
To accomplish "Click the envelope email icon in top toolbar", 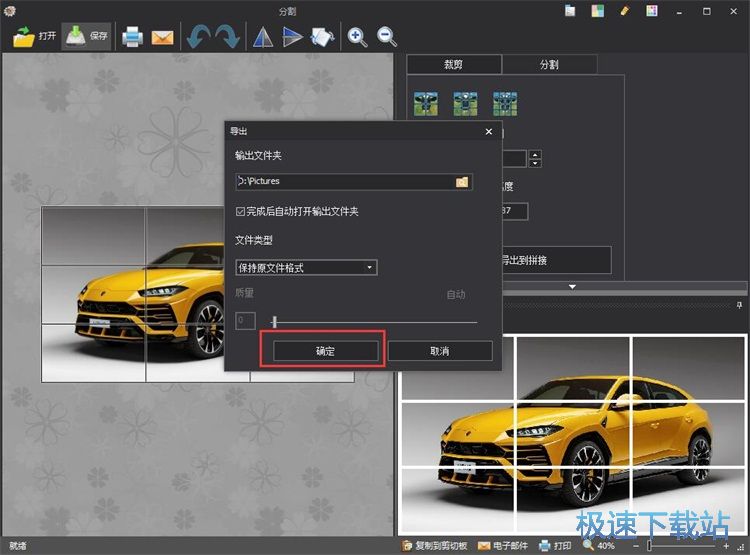I will click(x=162, y=37).
